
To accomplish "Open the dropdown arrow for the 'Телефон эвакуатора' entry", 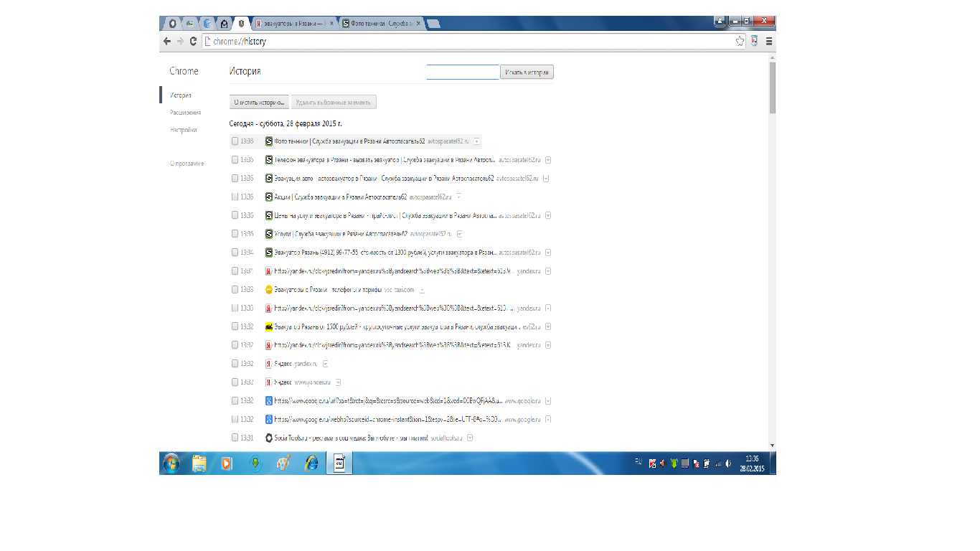I will pos(548,160).
